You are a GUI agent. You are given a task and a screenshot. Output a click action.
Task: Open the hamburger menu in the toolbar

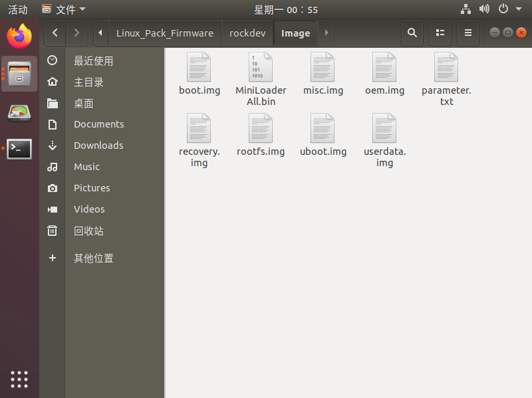coord(468,33)
